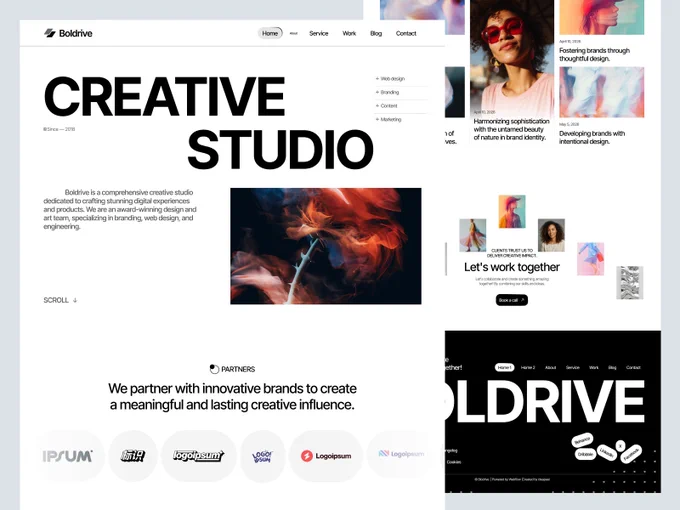Click the large OLDRIVE footer wordmark
This screenshot has width=680, height=510.
coord(545,401)
